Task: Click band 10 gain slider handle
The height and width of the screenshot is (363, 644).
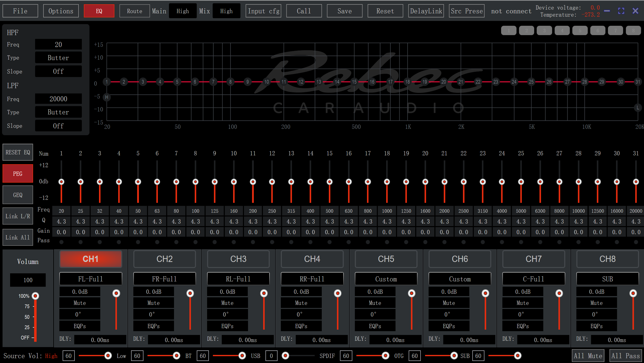Action: tap(234, 182)
